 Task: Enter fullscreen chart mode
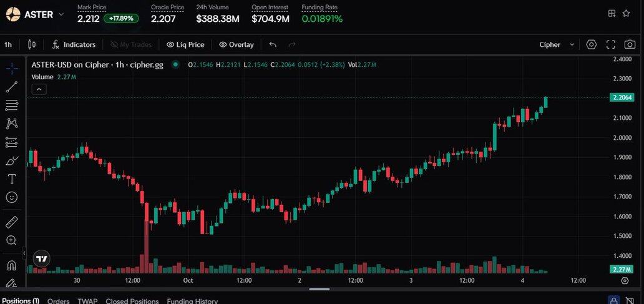point(611,44)
